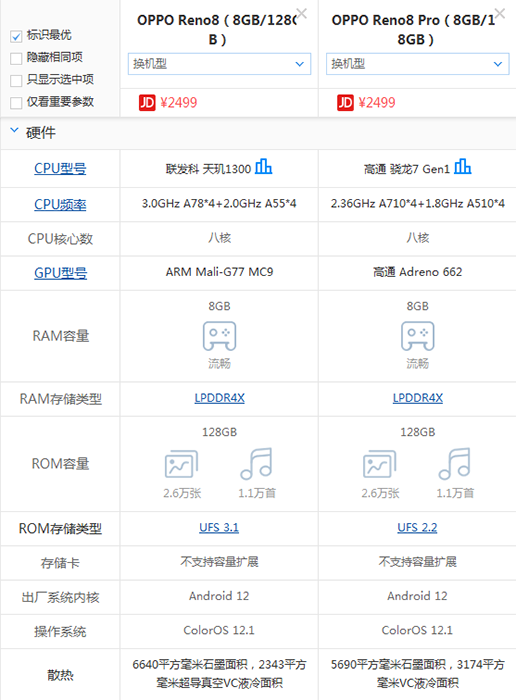Screen dimensions: 516x700
Task: Open the Reno8 LPDDR4X link
Action: click(219, 398)
